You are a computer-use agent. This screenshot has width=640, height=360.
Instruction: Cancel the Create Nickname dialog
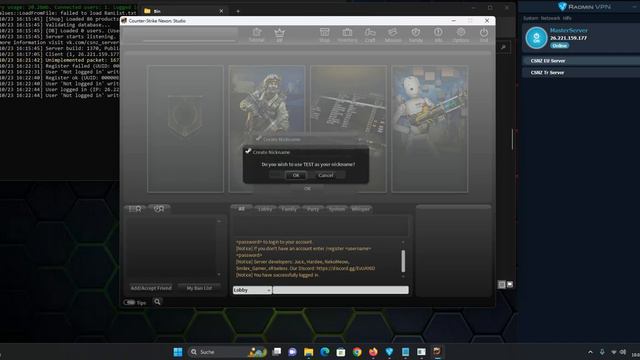tap(325, 175)
